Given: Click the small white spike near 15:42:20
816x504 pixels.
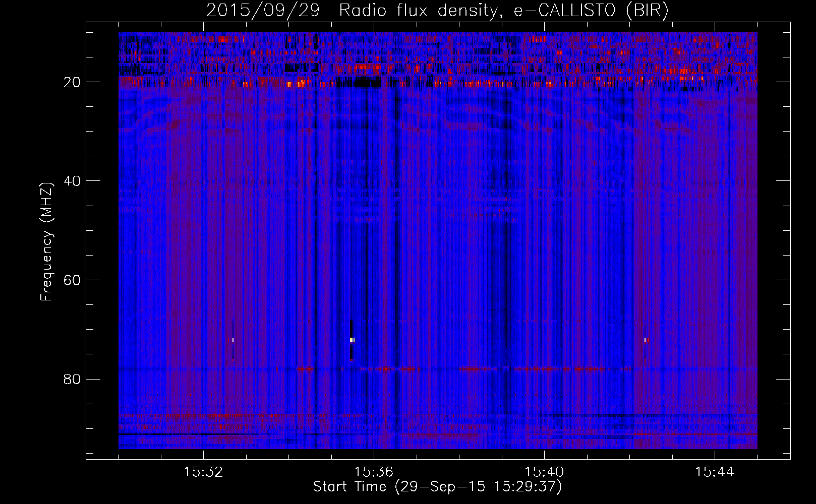Looking at the screenshot, I should 645,340.
